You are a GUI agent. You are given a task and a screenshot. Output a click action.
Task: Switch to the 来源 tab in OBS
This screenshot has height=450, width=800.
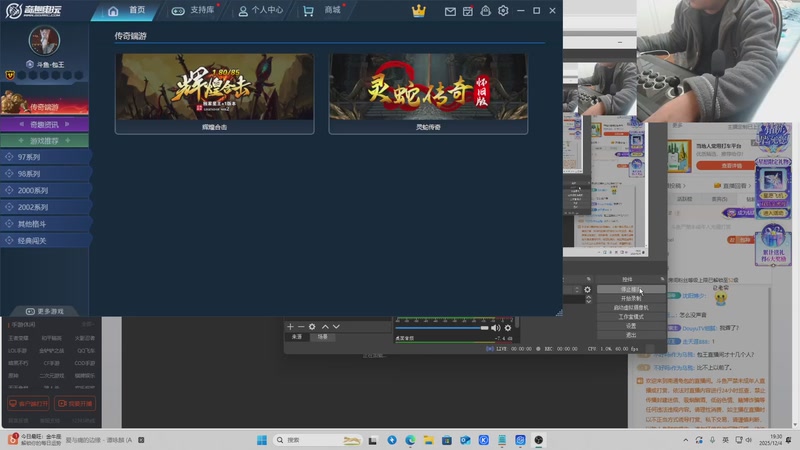click(296, 337)
